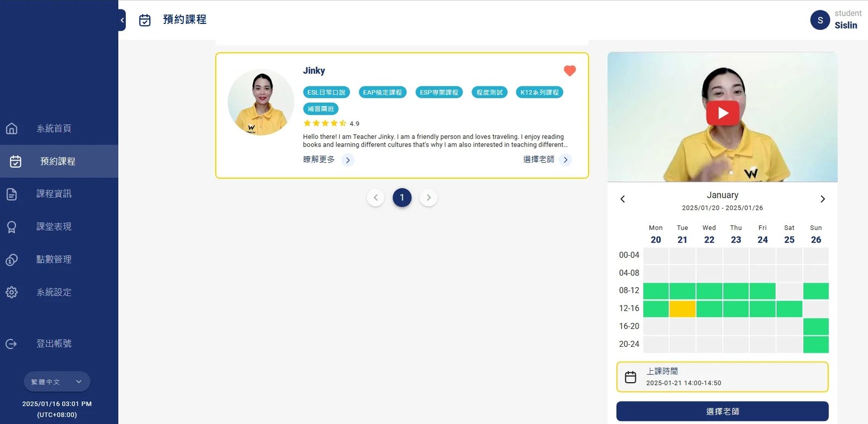Click the home icon for 系統首頁
Screen dimensions: 868x424
click(x=12, y=129)
